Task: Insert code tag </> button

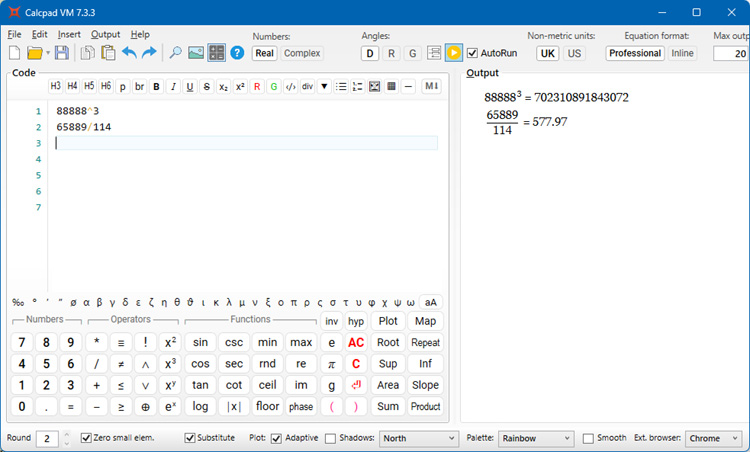Action: click(290, 87)
